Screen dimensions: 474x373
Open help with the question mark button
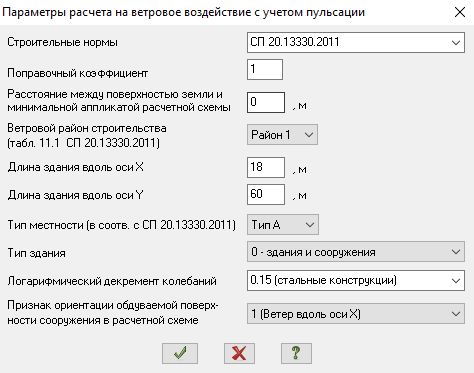[x=296, y=353]
